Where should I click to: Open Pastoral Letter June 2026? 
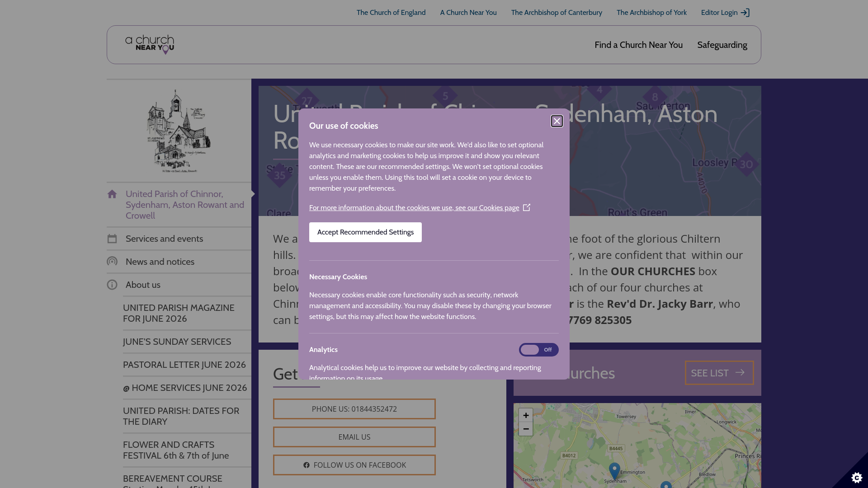point(184,365)
